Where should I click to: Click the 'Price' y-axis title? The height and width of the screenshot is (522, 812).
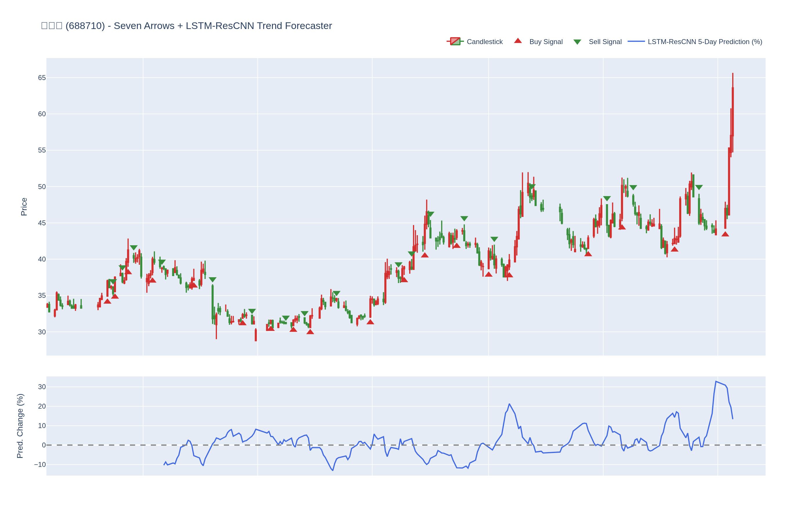[24, 207]
